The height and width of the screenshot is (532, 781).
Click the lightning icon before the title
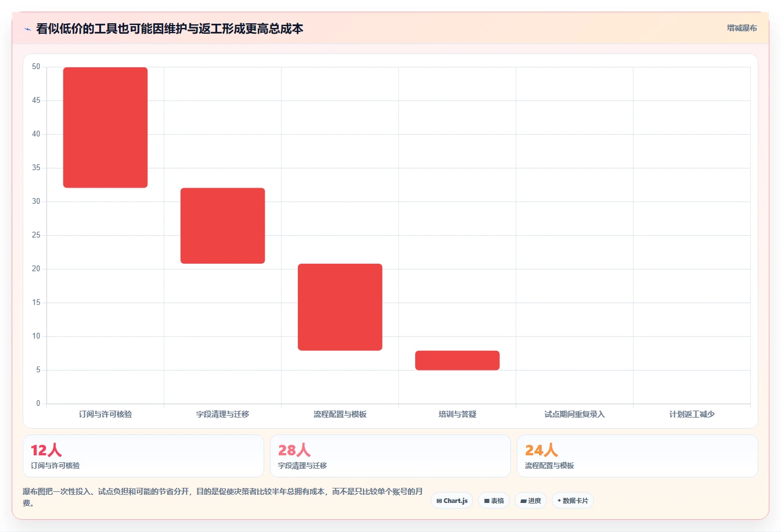tap(27, 29)
